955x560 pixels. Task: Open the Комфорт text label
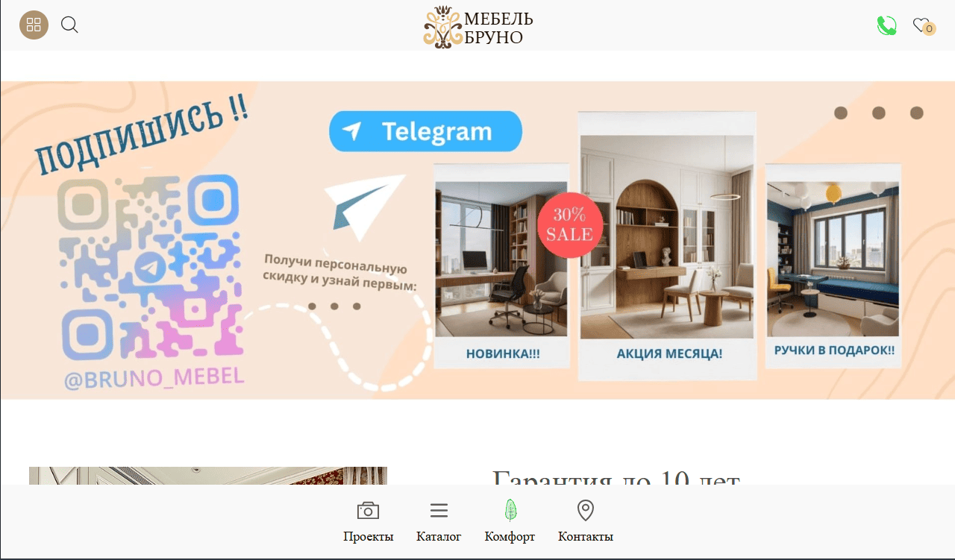[510, 537]
